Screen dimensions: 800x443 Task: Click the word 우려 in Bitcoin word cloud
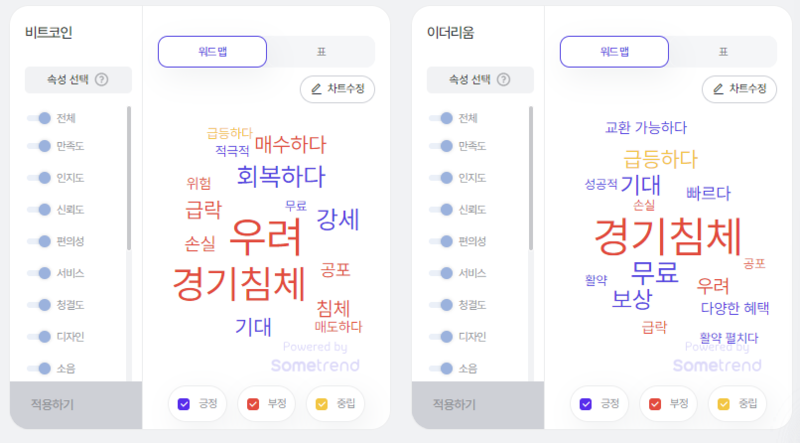coord(265,237)
